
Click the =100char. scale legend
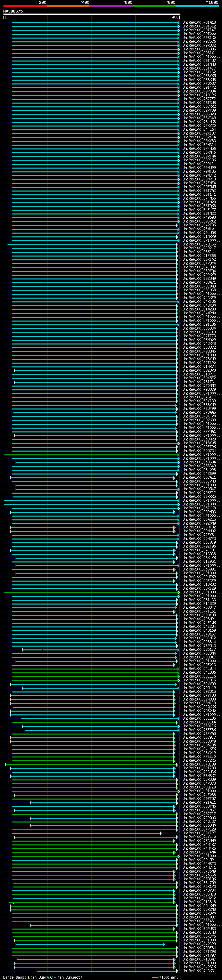pos(165,977)
